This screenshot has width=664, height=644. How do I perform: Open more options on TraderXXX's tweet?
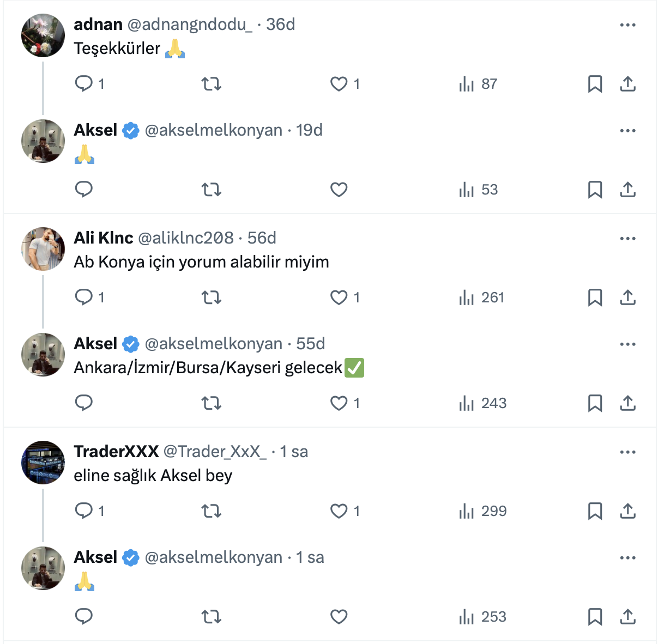pyautogui.click(x=627, y=452)
